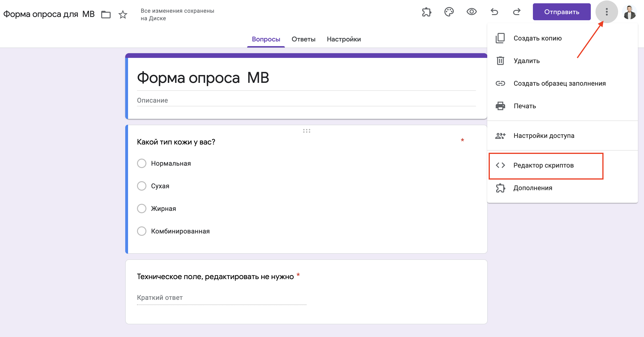Choose Удалить from the menu
This screenshot has width=644, height=337.
[562, 61]
